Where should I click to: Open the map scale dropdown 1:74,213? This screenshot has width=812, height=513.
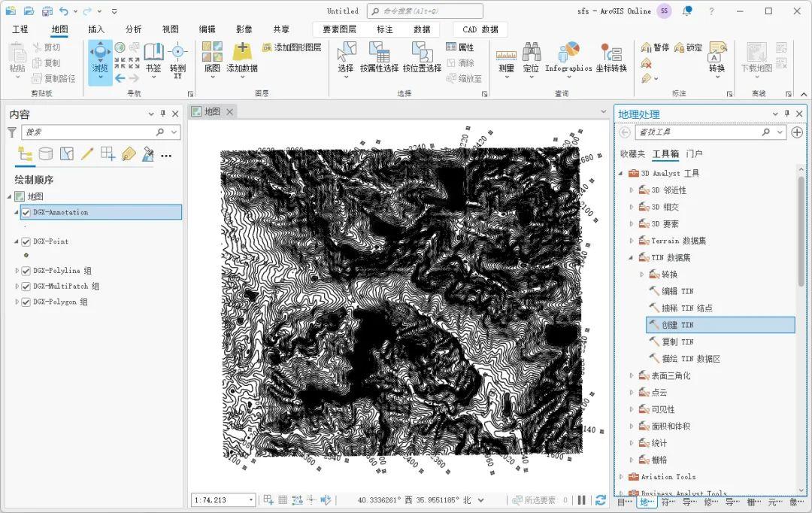251,500
